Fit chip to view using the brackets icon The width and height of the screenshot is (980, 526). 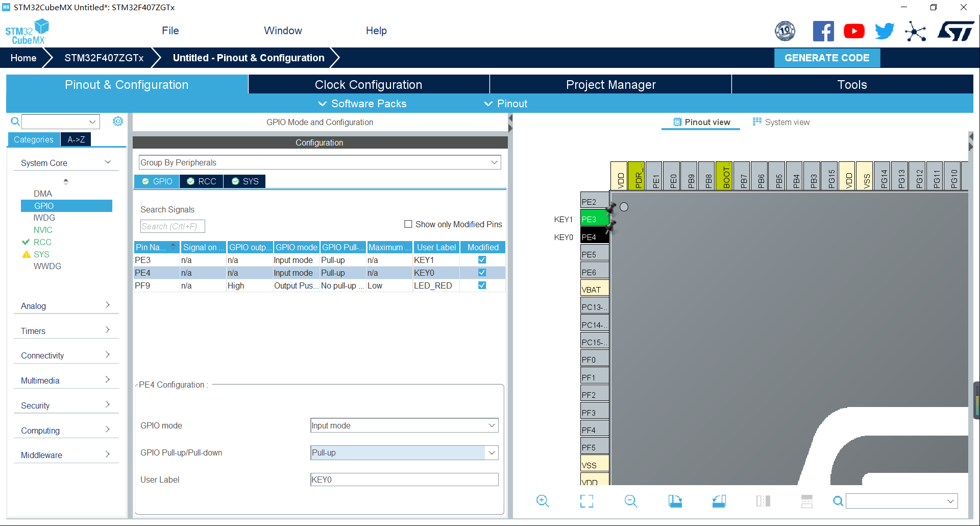pyautogui.click(x=586, y=501)
